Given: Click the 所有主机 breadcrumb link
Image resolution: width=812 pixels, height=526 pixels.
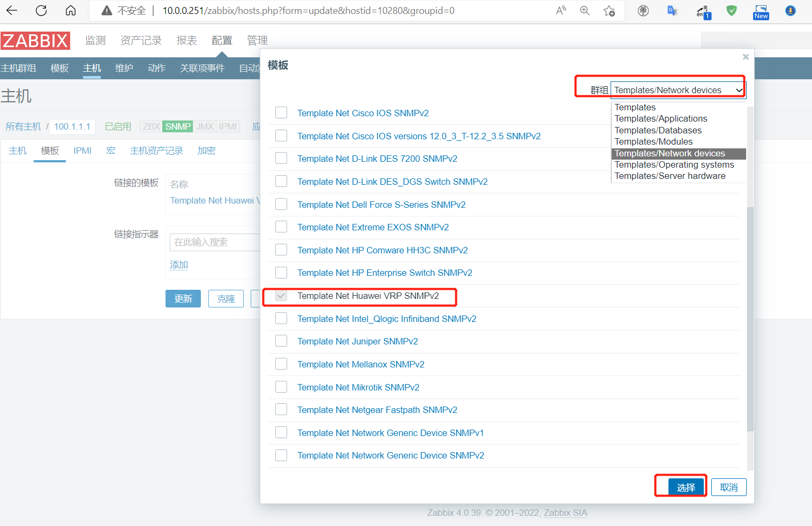Looking at the screenshot, I should (23, 126).
